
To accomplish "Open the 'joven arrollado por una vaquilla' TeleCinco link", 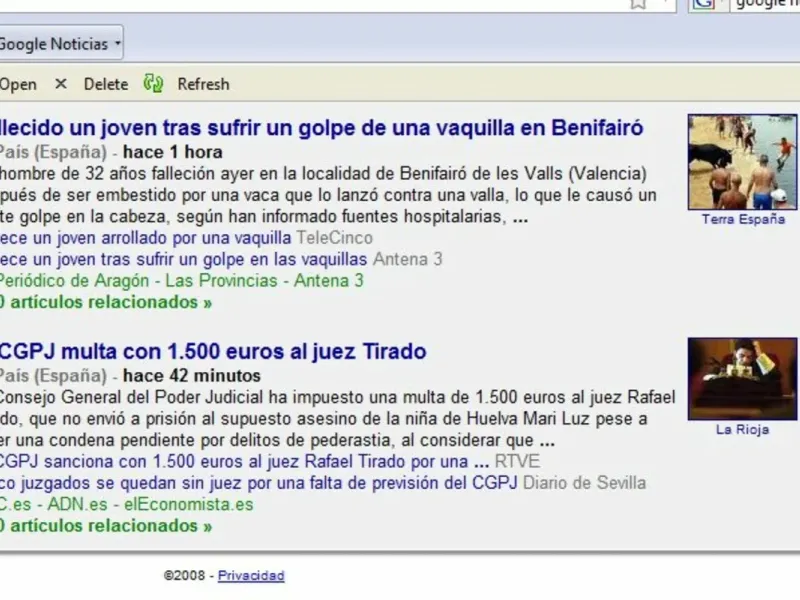I will point(145,238).
